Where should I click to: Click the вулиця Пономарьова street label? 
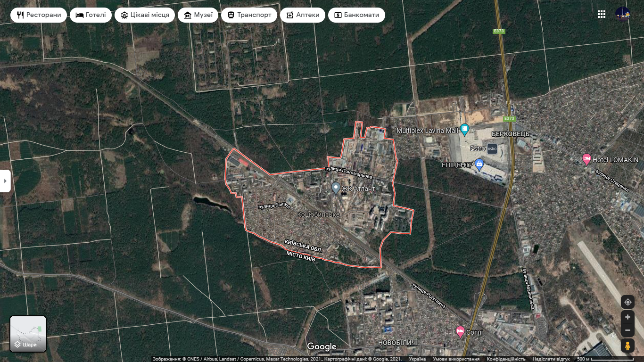(x=349, y=173)
